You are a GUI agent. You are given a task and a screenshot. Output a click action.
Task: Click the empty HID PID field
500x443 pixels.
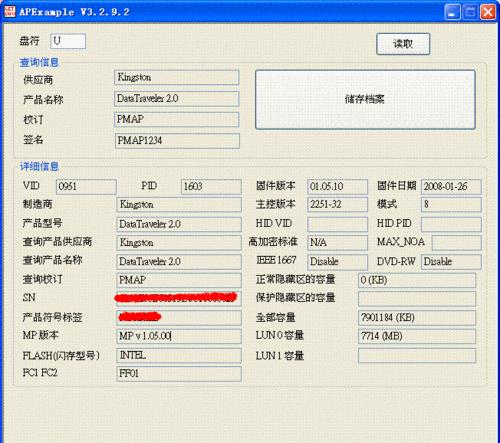point(451,224)
